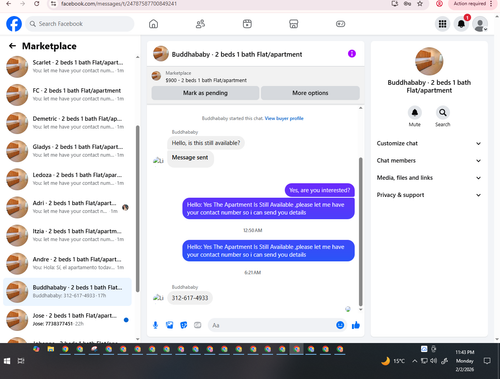Select the Scarlet conversation in Marketplace list
Viewport: 500px width, 379px height.
(67, 66)
